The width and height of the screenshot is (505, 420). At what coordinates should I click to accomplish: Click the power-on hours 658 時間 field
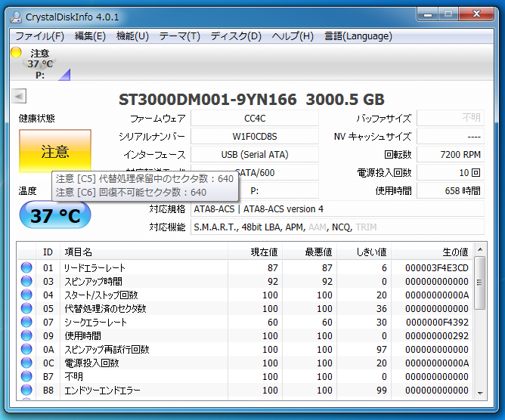pos(451,191)
